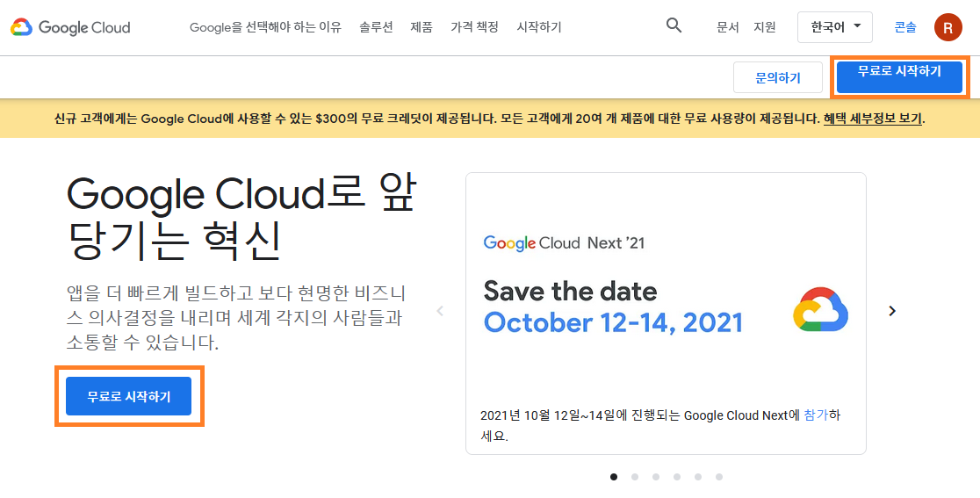Image resolution: width=980 pixels, height=498 pixels.
Task: Click hero section 무료로 시작하기 button
Action: click(128, 396)
